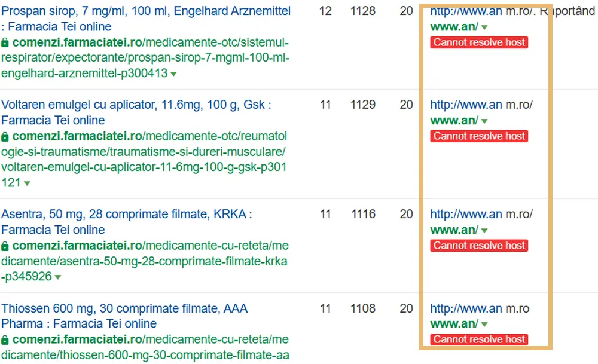Image resolution: width=598 pixels, height=364 pixels.
Task: Click the Cannot resolve host badge in Thiossen row
Action: (x=479, y=339)
